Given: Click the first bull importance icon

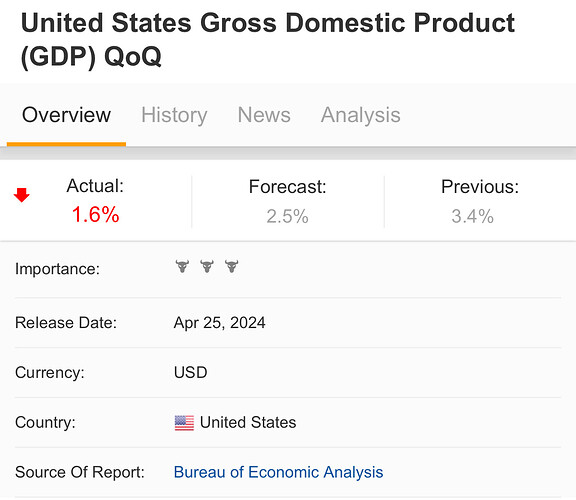Looking at the screenshot, I should click(182, 266).
